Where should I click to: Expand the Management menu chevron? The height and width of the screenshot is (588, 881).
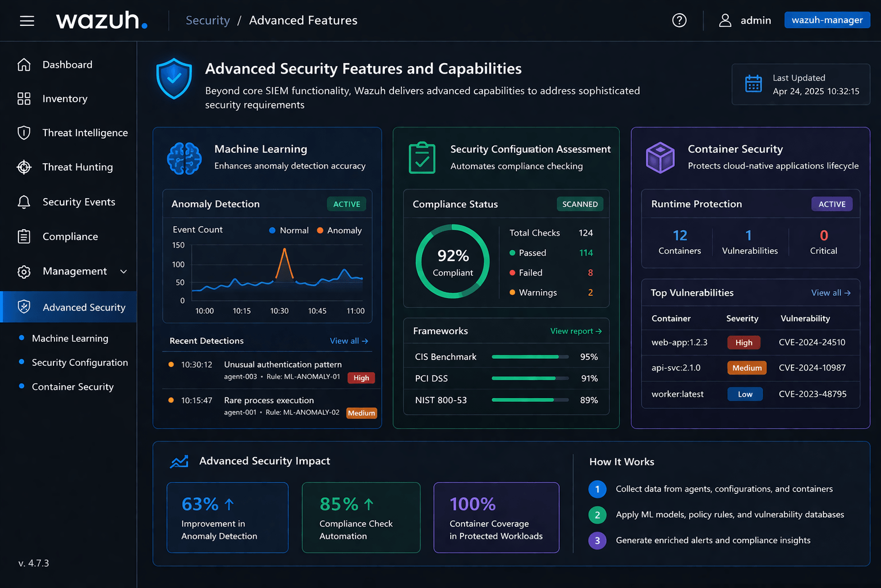click(x=123, y=272)
